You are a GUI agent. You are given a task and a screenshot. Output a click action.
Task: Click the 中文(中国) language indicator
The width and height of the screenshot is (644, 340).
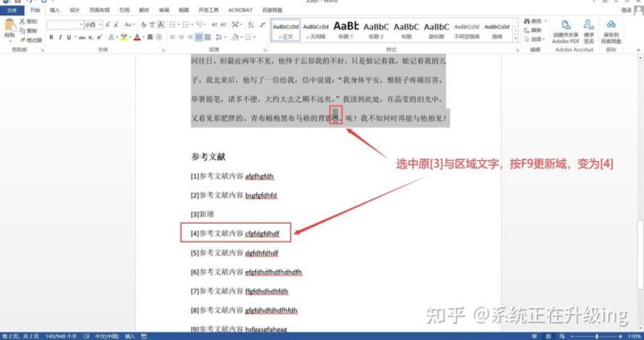pos(106,336)
